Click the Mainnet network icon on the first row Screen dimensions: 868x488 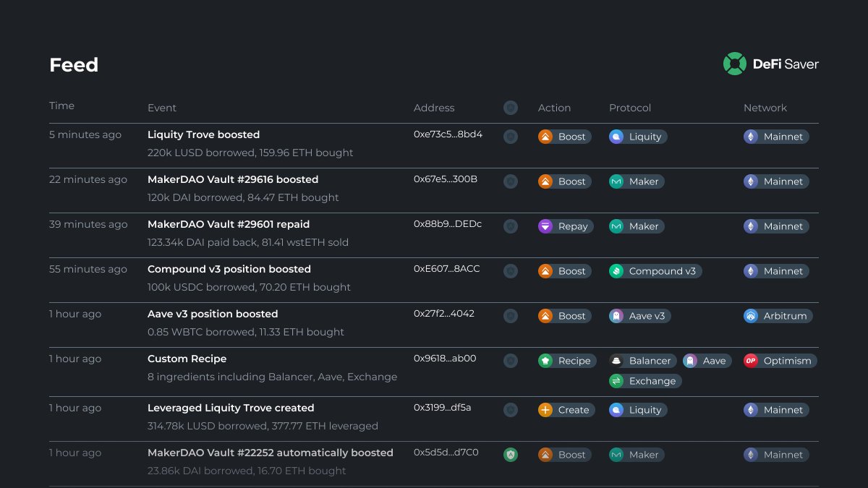click(x=751, y=137)
